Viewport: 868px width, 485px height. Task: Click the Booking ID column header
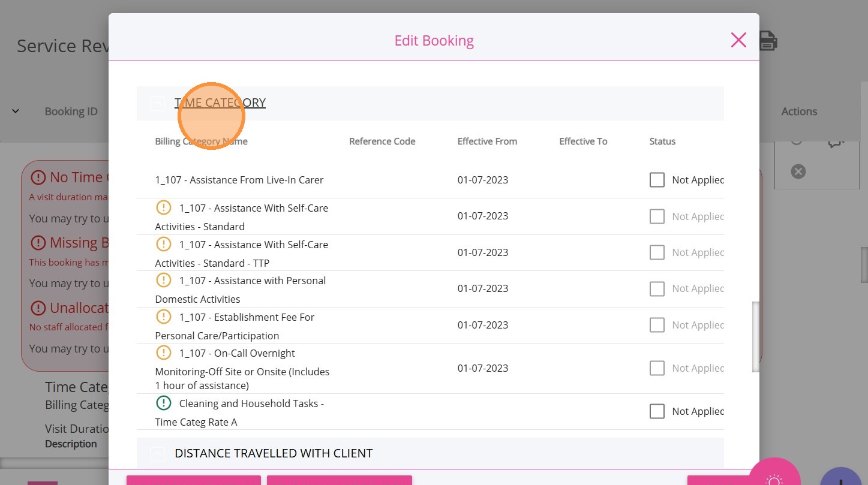point(71,112)
